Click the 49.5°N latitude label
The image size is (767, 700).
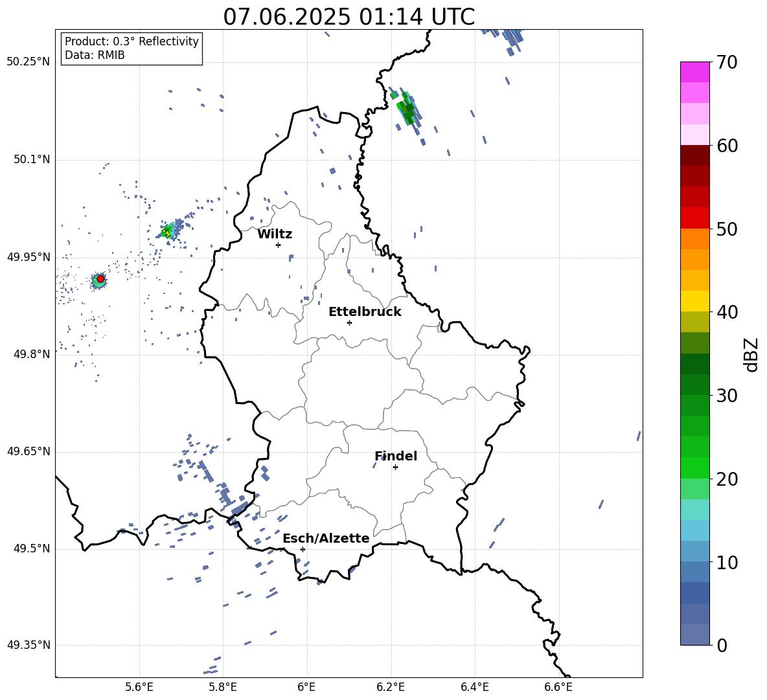32,548
